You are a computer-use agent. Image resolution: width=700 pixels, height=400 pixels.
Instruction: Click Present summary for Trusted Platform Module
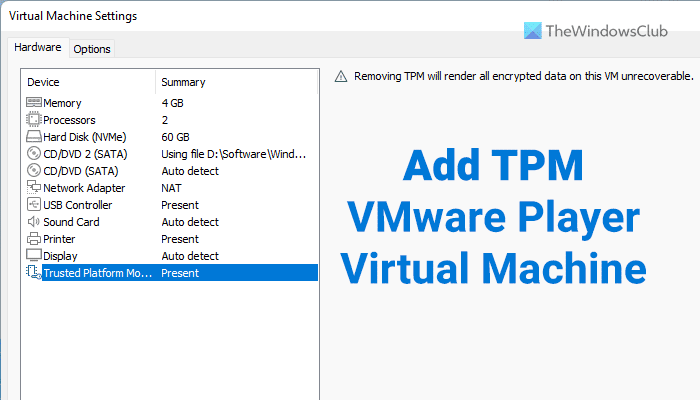pos(180,273)
